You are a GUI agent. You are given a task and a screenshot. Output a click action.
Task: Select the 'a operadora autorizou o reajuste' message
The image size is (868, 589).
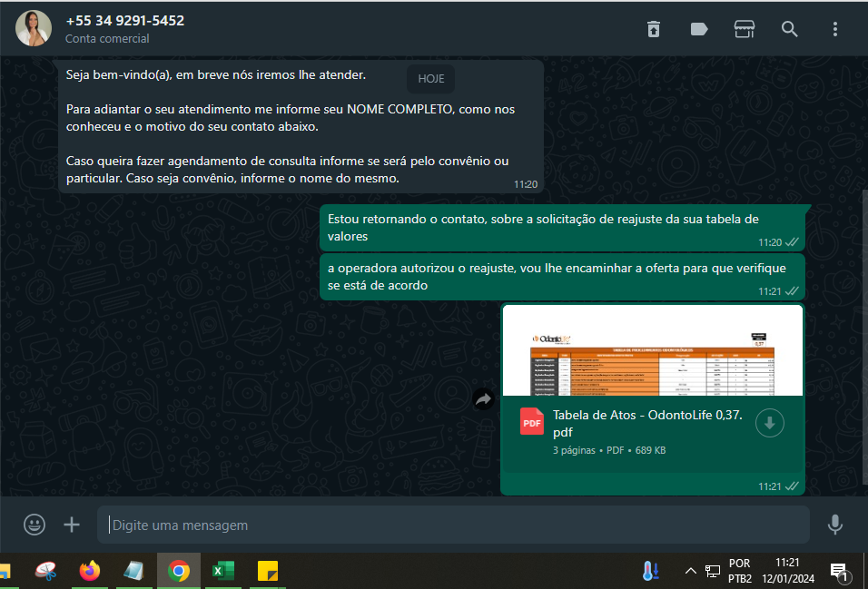pos(562,277)
